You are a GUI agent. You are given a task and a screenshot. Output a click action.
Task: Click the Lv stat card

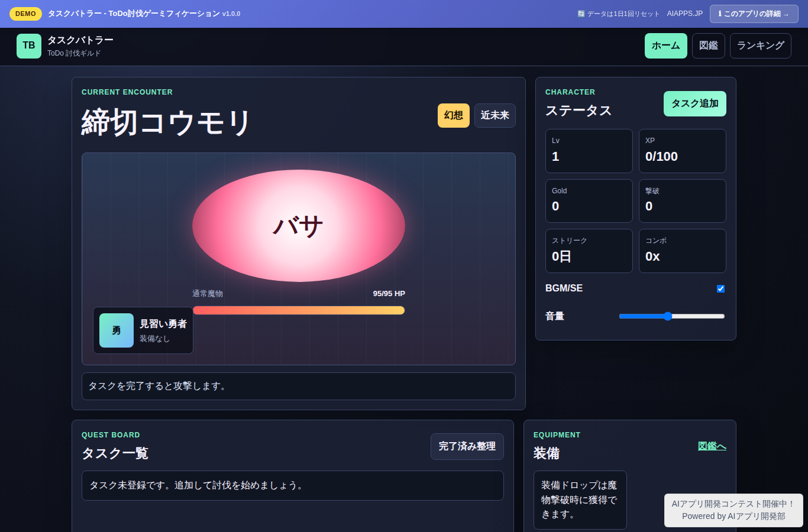coord(589,151)
